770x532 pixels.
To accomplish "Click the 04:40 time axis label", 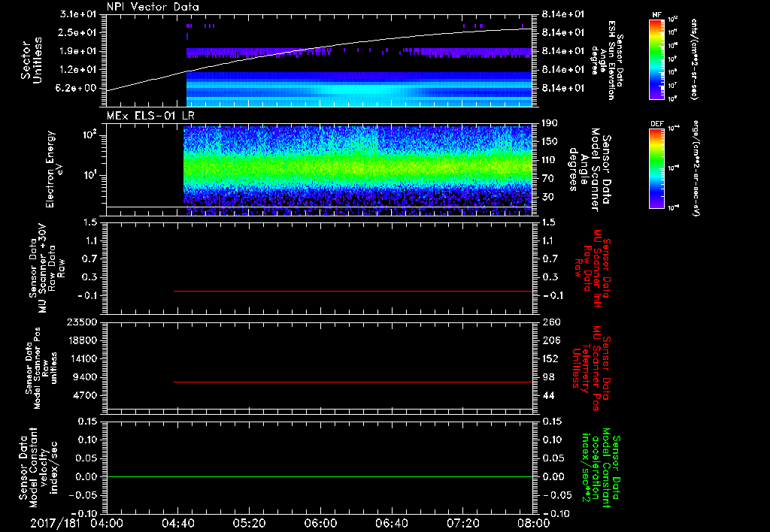I will 177,523.
